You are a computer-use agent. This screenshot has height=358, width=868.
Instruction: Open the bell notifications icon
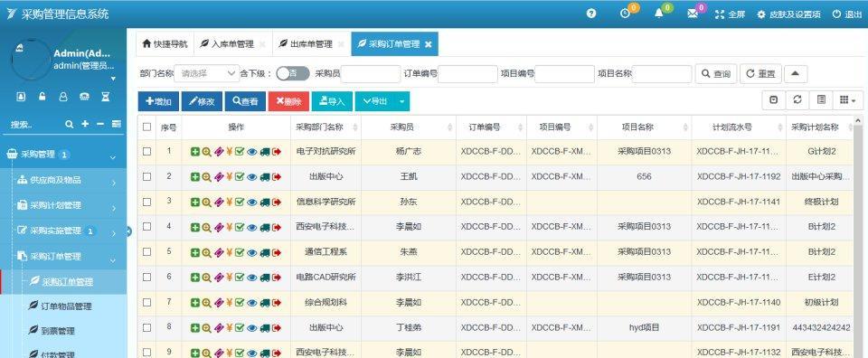click(x=659, y=14)
